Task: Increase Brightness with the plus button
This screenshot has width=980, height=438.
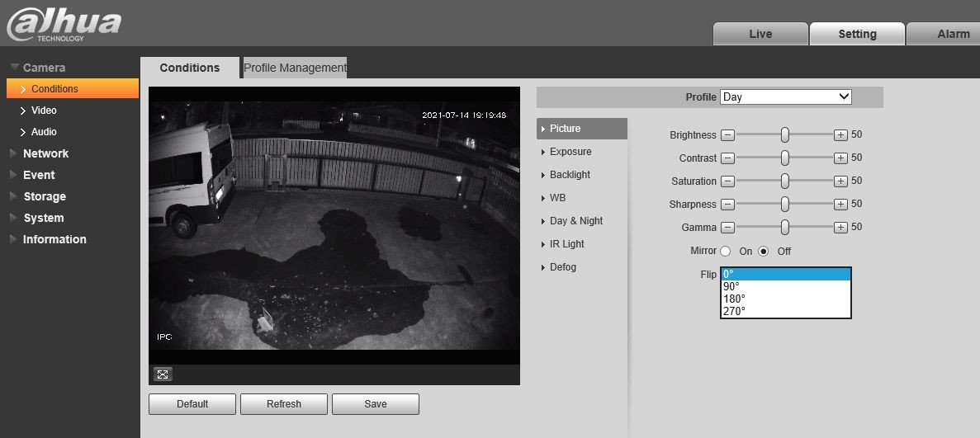Action: point(840,135)
